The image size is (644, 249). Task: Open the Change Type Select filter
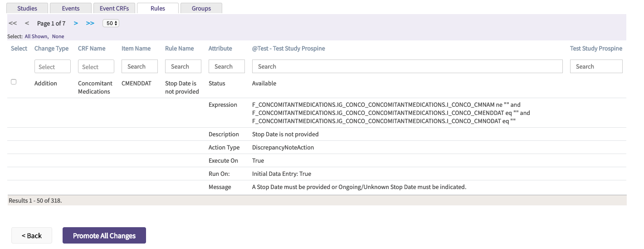(52, 67)
